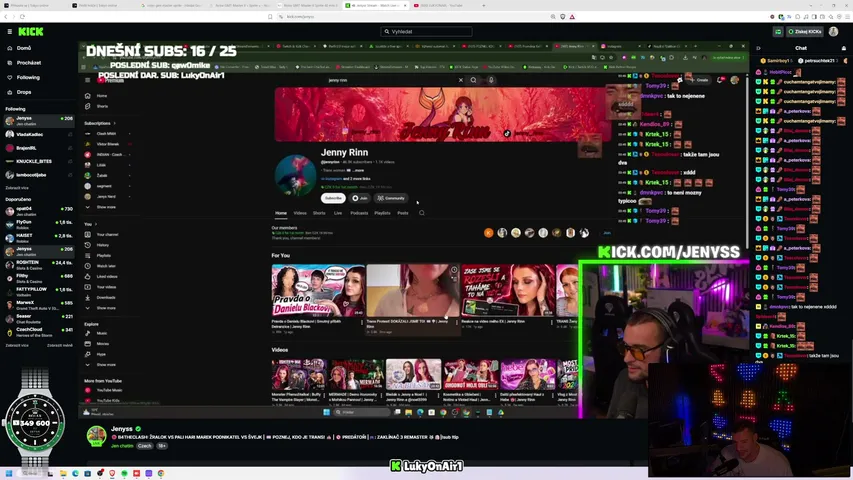Open the Kick sidebar hamburger menu
The image size is (853, 480).
(9, 32)
